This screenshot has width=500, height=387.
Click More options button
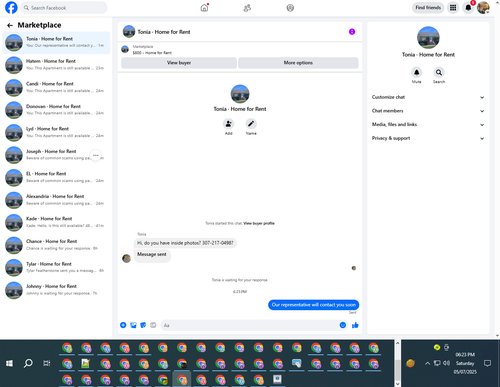[x=298, y=63]
